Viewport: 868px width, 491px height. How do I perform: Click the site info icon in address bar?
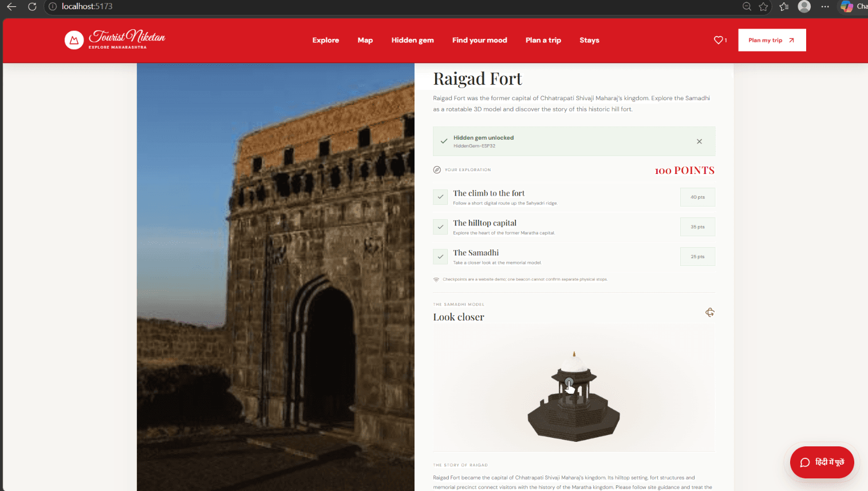[x=52, y=6]
